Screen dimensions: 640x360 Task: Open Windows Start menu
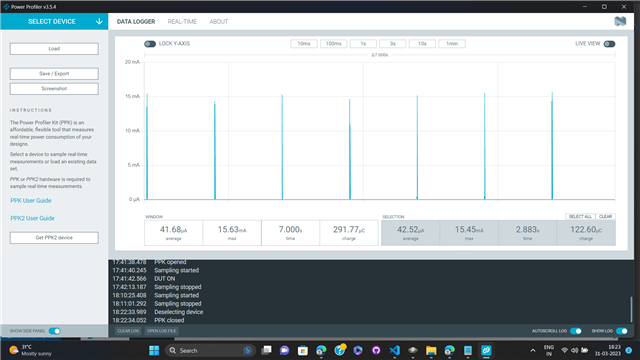(154, 351)
